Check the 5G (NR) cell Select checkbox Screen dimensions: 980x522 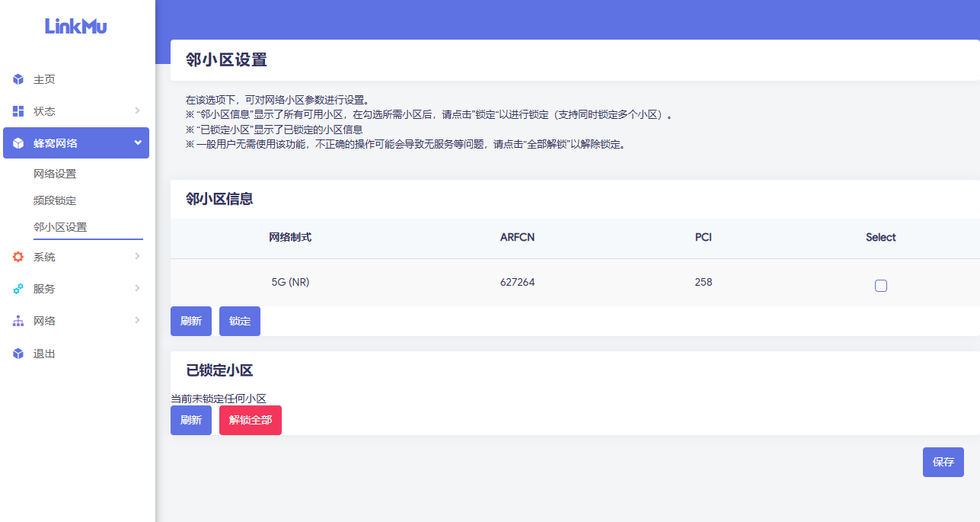[881, 286]
